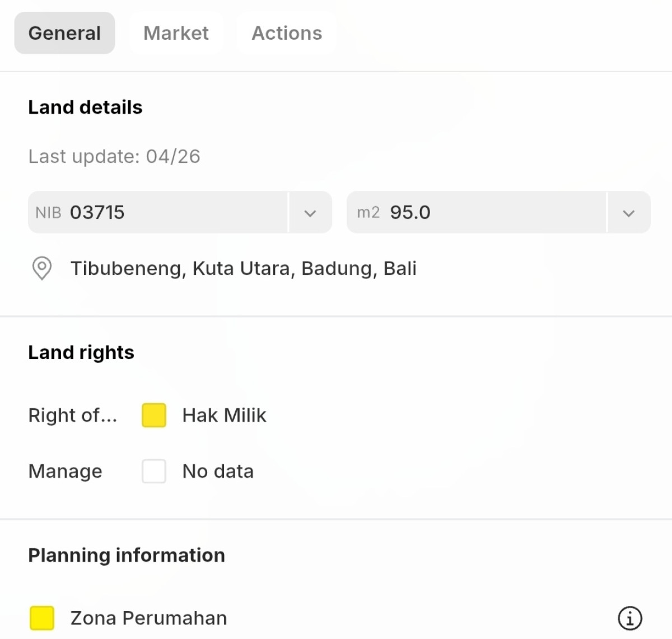Open the Actions tab
The width and height of the screenshot is (672, 639).
(x=287, y=33)
